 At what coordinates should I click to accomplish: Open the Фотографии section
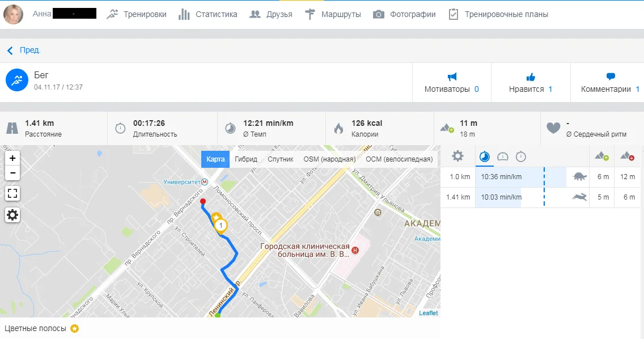(x=413, y=14)
